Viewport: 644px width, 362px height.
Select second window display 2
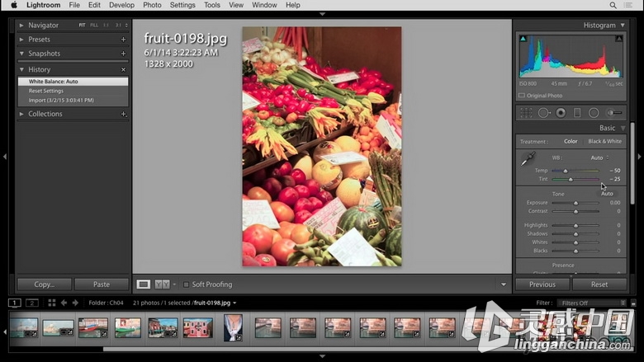32,303
